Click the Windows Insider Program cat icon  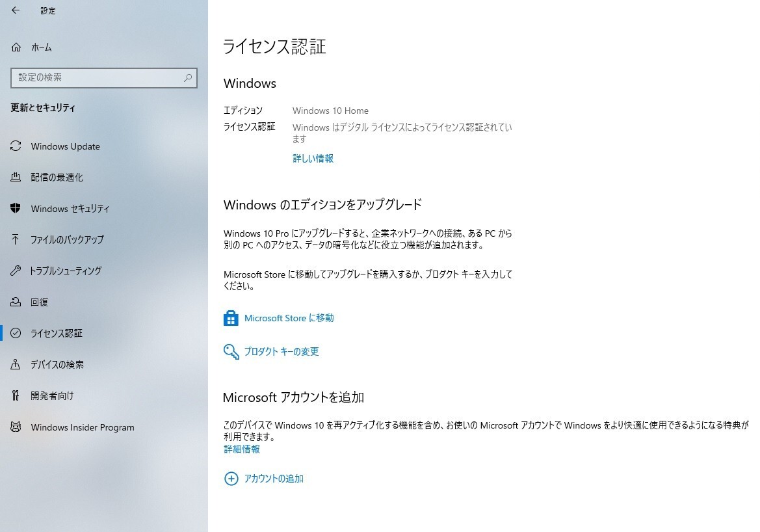[16, 427]
